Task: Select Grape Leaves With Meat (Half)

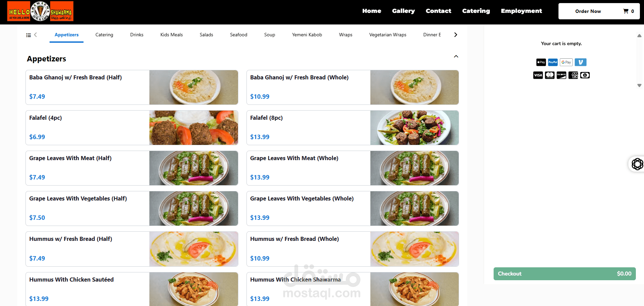Action: (132, 168)
